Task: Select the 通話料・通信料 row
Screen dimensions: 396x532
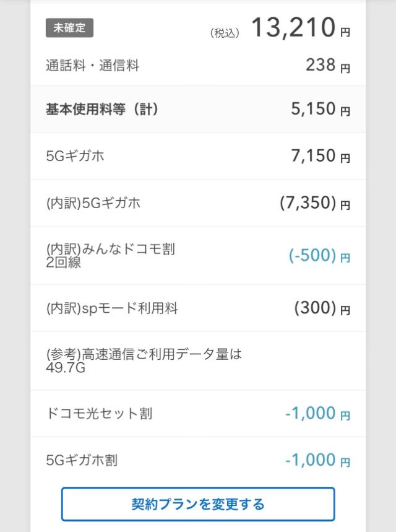Action: 198,65
